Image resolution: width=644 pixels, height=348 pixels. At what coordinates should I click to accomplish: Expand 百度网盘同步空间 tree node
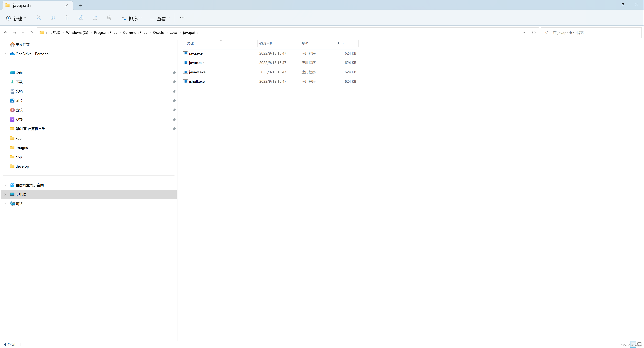tap(5, 185)
